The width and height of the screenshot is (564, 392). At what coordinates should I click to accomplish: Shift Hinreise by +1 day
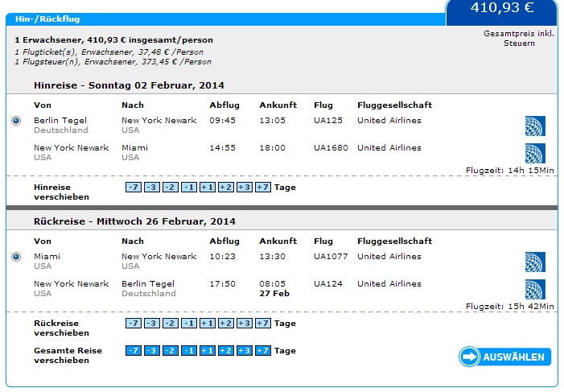pyautogui.click(x=208, y=188)
